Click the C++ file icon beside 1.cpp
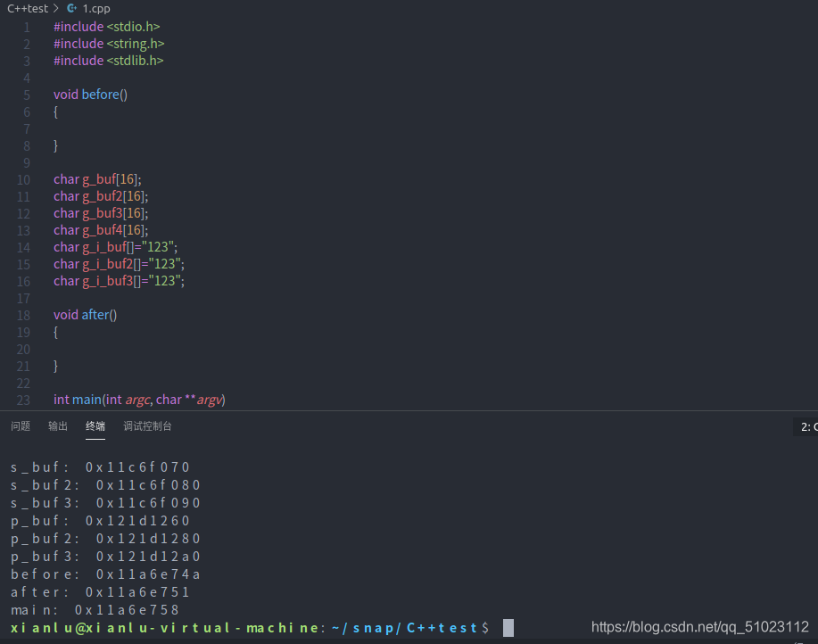 click(x=72, y=8)
